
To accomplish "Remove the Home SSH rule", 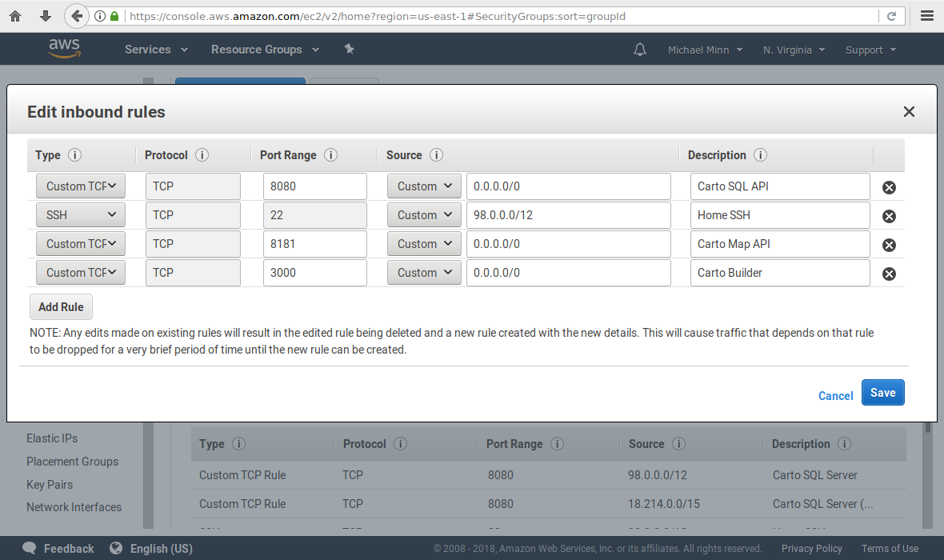I will click(x=889, y=216).
